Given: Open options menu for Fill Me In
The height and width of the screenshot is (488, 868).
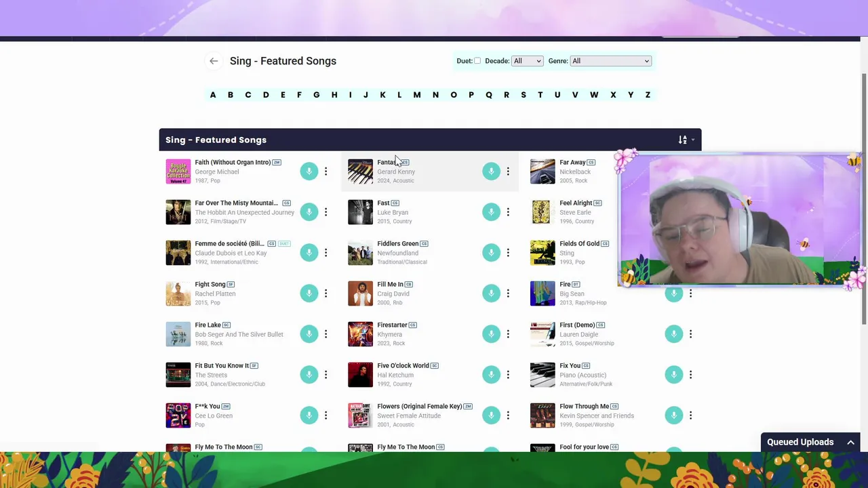Looking at the screenshot, I should (508, 293).
